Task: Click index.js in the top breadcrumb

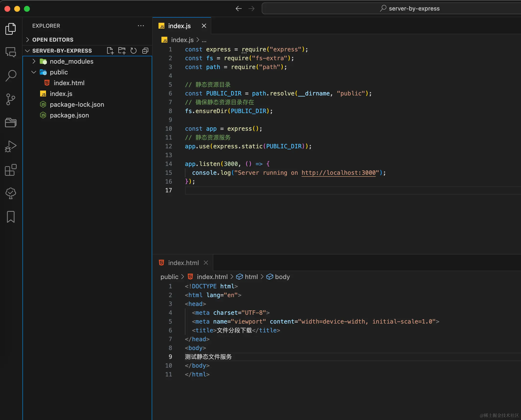Action: coord(182,40)
